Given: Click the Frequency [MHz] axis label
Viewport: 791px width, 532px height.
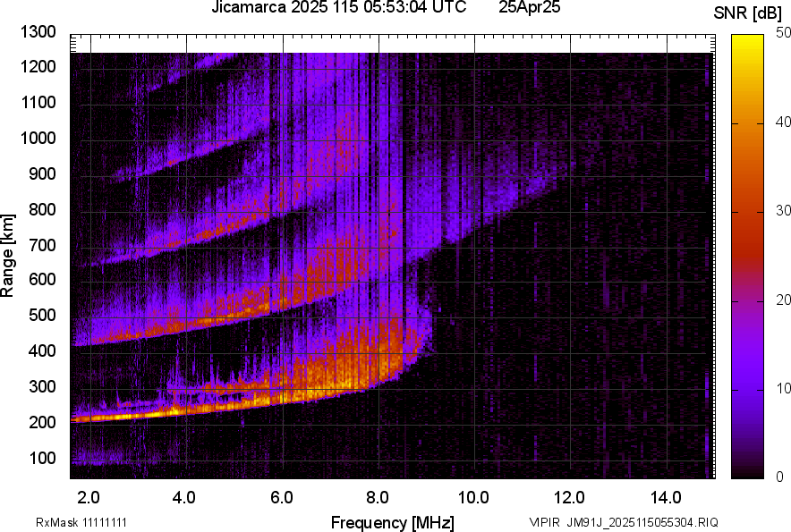Looking at the screenshot, I should (x=393, y=522).
